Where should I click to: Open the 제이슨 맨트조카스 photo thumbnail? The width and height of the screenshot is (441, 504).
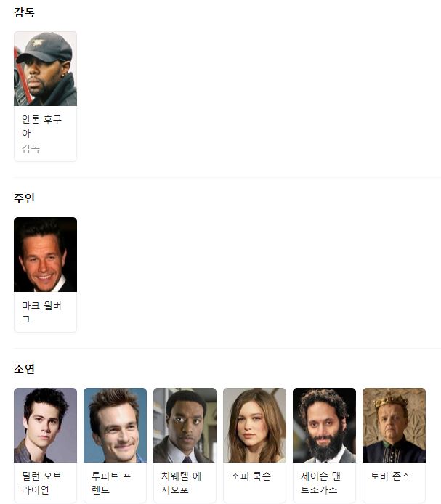coord(324,426)
